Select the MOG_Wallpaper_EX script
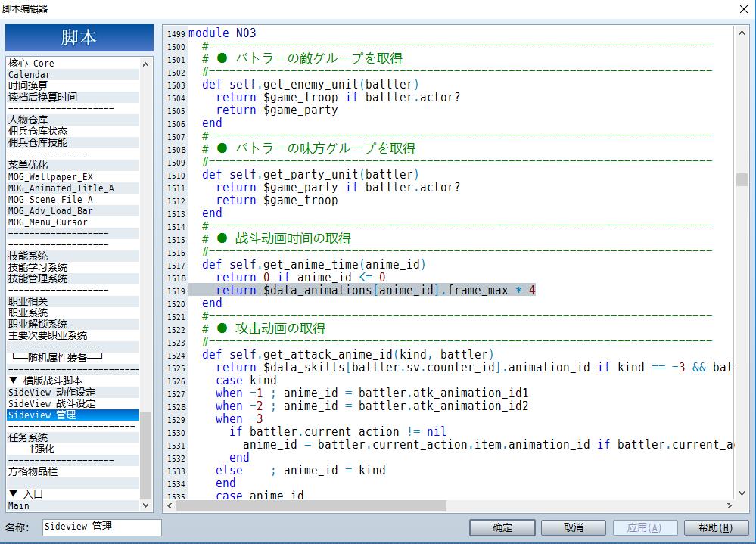The height and width of the screenshot is (544, 756). pos(73,177)
